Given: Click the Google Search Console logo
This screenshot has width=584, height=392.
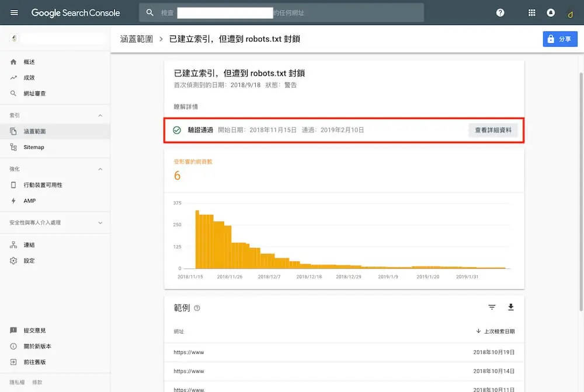Looking at the screenshot, I should point(75,13).
